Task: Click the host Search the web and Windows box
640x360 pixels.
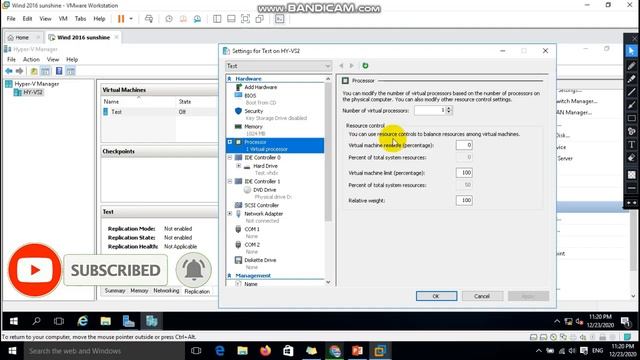Action: (104, 351)
